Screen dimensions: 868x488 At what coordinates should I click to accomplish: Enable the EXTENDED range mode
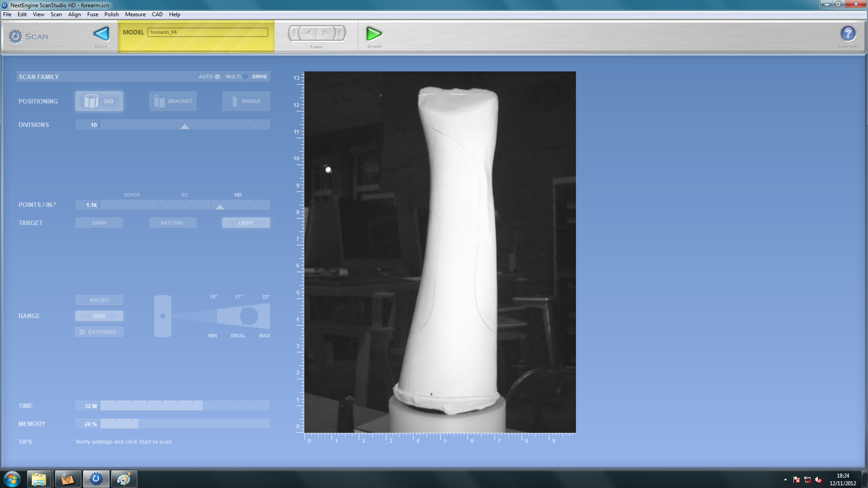(99, 332)
